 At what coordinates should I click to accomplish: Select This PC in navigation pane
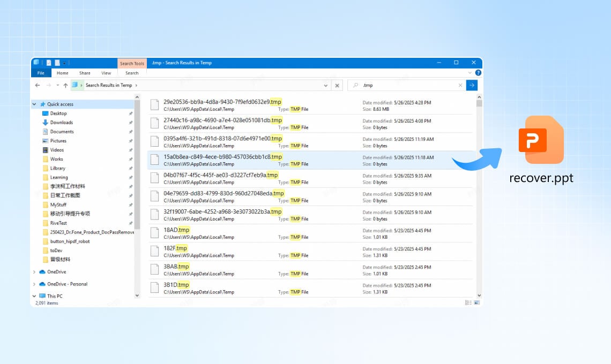pyautogui.click(x=55, y=296)
